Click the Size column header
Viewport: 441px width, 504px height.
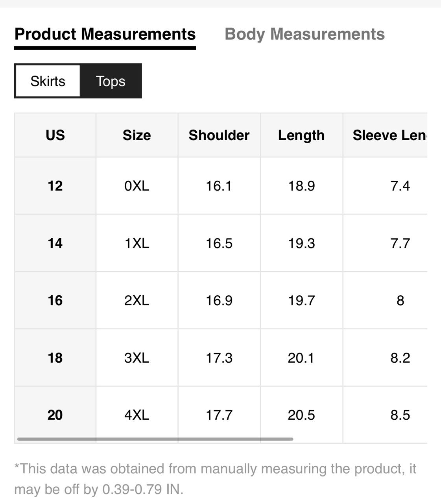[x=137, y=135]
